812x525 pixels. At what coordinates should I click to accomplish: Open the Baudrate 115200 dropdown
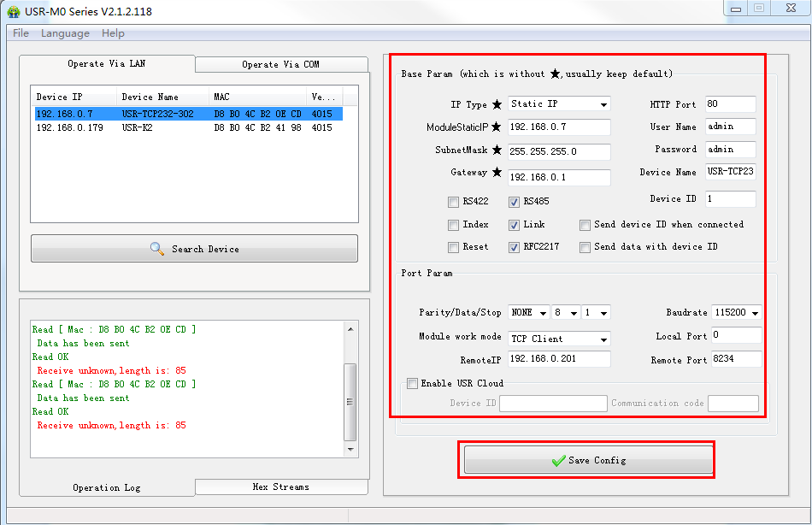737,312
